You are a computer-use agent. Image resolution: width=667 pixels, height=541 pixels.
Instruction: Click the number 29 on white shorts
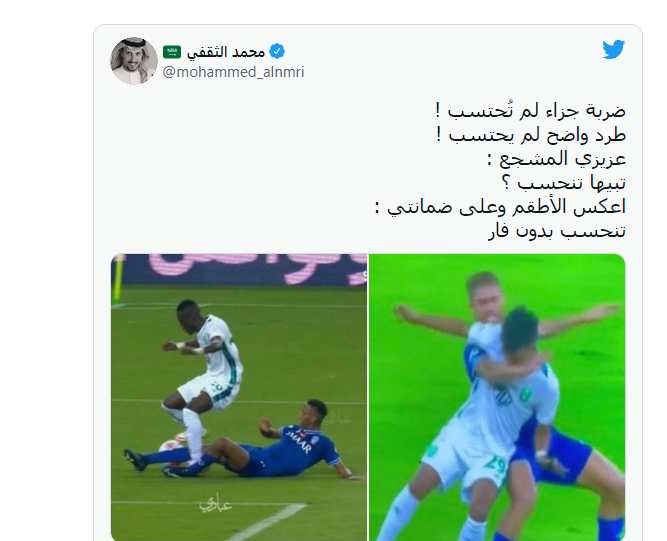coord(496,464)
